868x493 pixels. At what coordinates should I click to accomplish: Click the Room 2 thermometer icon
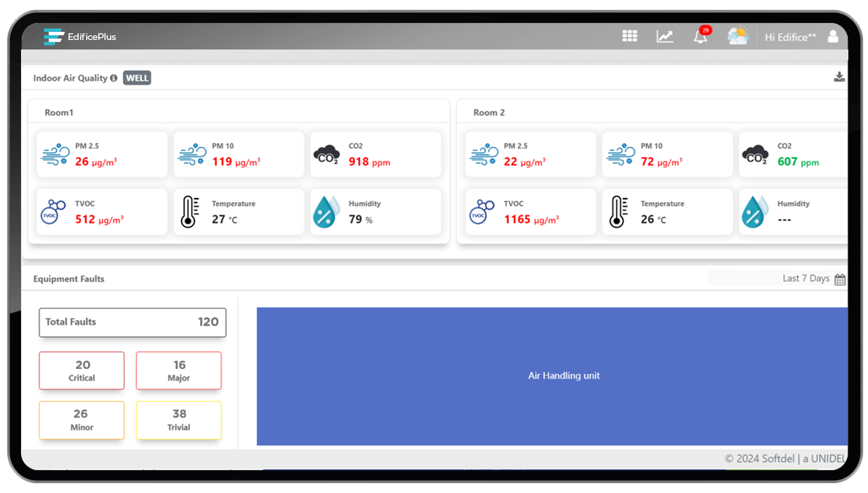tap(617, 212)
